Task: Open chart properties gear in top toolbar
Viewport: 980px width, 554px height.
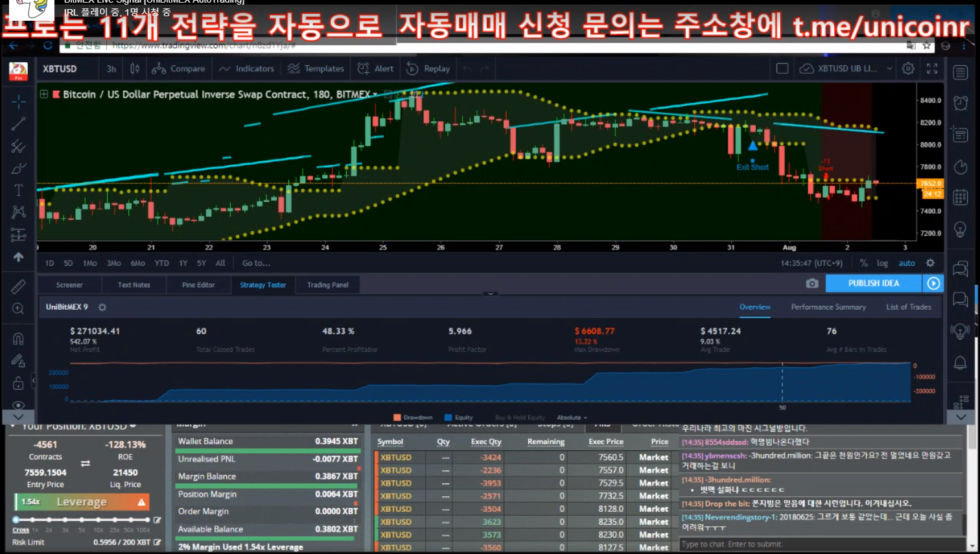Action: point(908,69)
